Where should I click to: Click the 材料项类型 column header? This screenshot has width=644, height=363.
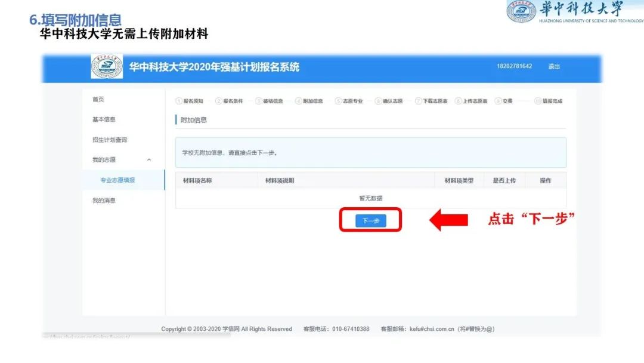[459, 180]
